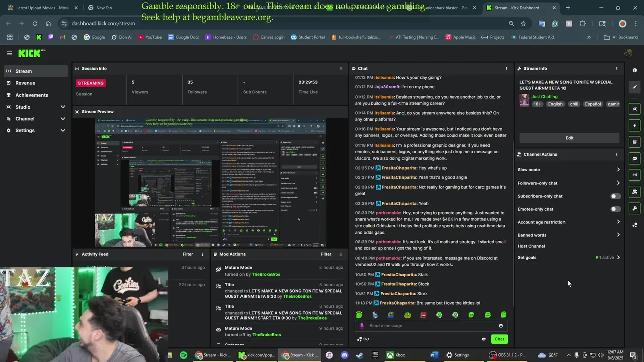Open Channel Actions three-dot menu
The width and height of the screenshot is (644, 362).
[x=617, y=154]
